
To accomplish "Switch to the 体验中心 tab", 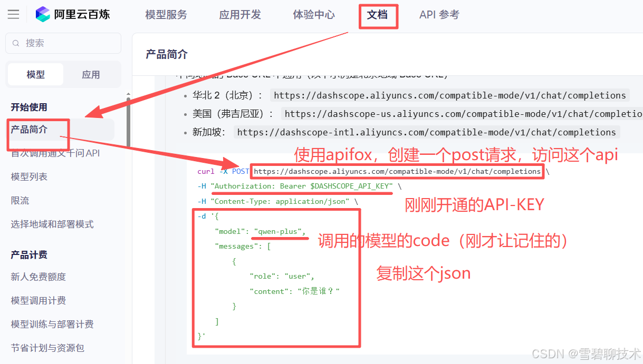I will (314, 15).
